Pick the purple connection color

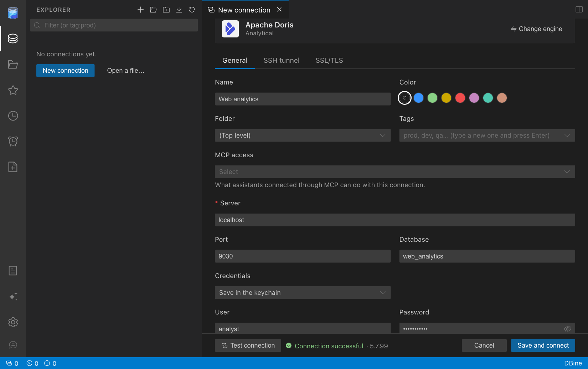474,98
